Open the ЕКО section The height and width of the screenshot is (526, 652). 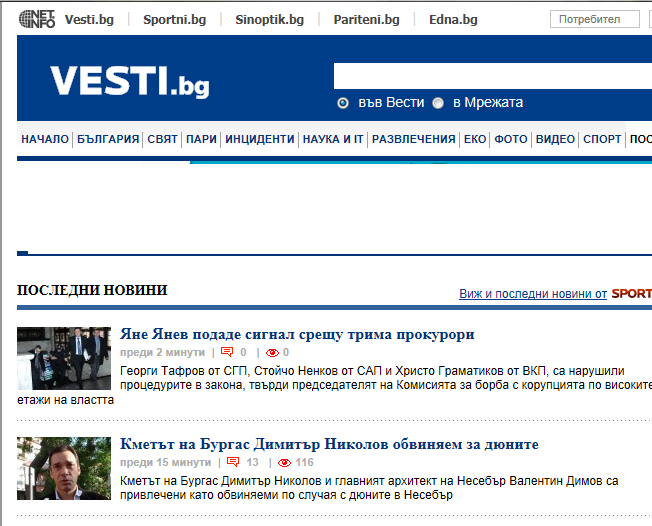click(475, 139)
